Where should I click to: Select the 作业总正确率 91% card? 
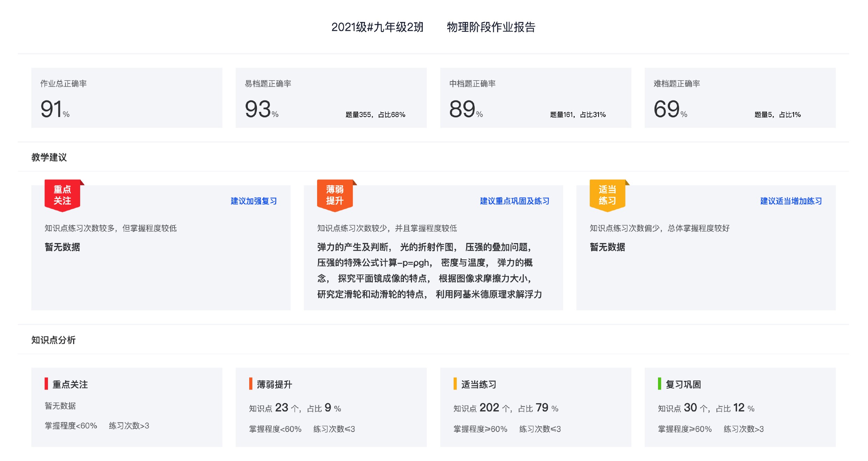tap(127, 98)
